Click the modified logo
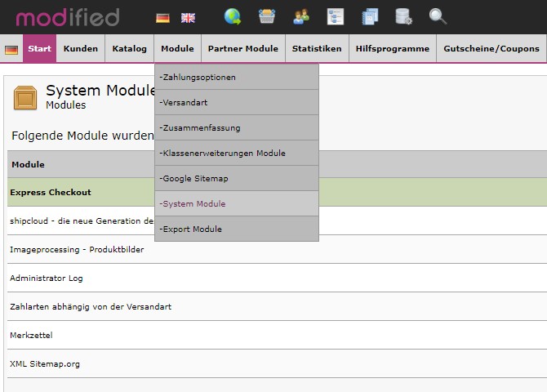The height and width of the screenshot is (392, 547). click(68, 17)
